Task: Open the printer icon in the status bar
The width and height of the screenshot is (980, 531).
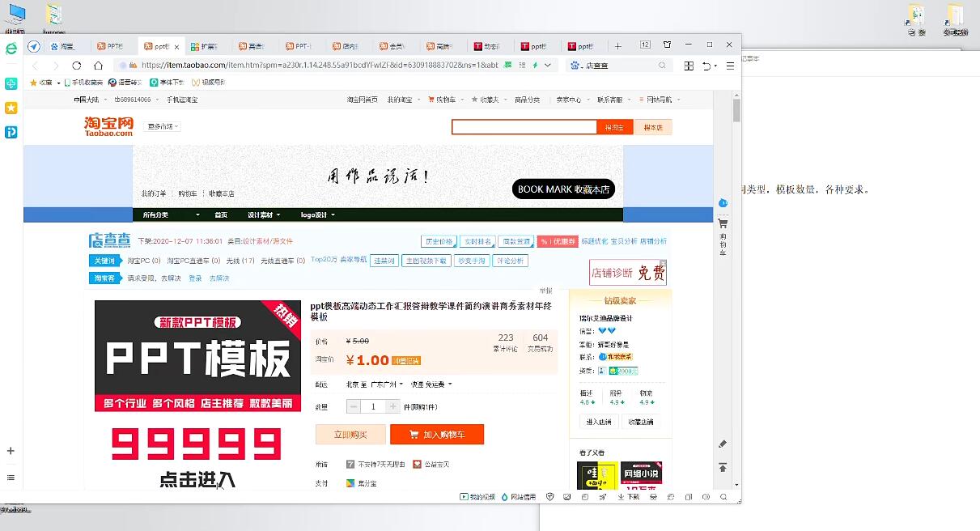Action: click(653, 496)
